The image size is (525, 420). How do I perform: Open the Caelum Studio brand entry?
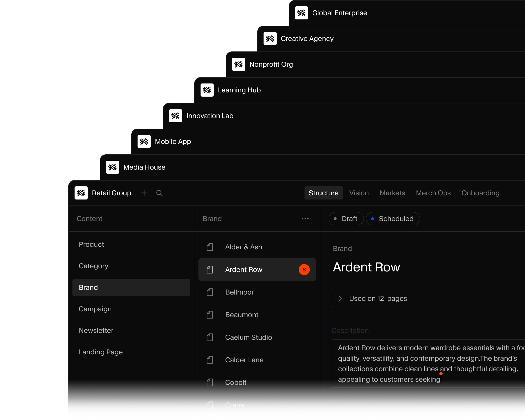click(x=248, y=337)
